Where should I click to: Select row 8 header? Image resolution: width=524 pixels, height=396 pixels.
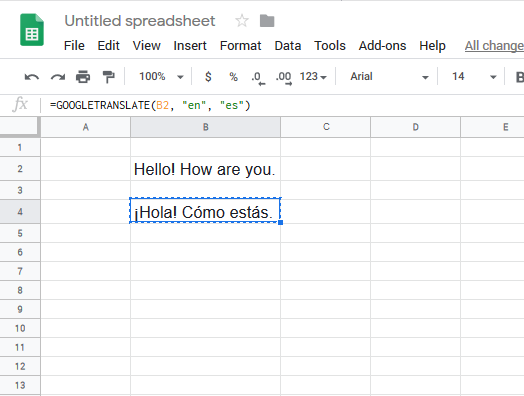(x=20, y=290)
